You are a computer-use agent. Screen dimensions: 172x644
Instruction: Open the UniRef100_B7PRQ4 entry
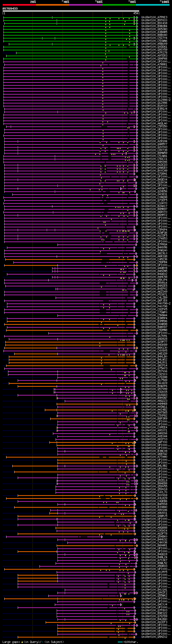coord(154,244)
